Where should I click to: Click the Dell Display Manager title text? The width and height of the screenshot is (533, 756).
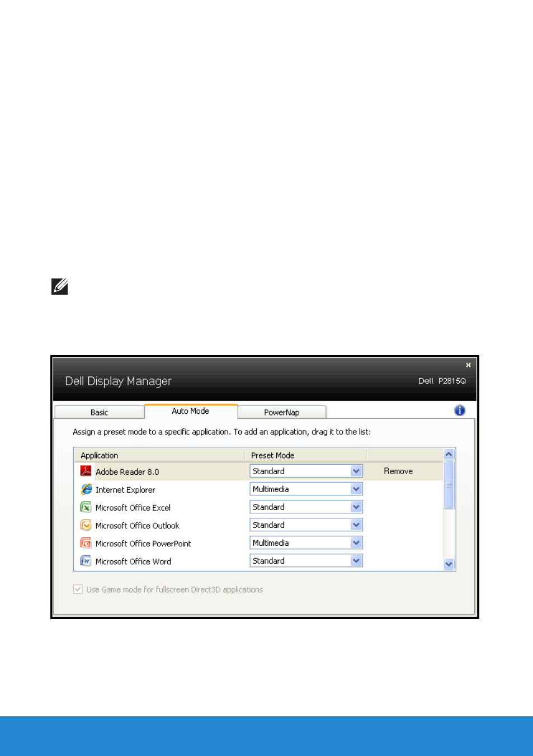tap(118, 381)
